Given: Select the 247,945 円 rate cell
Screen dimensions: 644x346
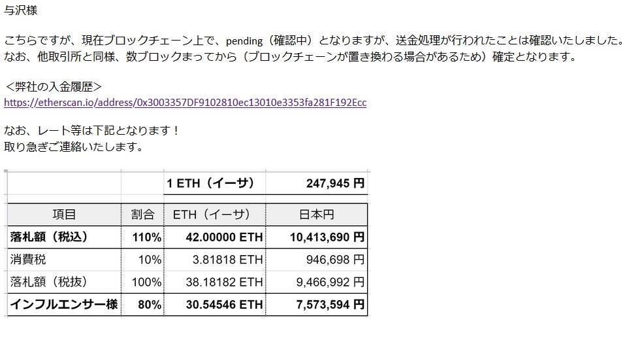Looking at the screenshot, I should (317, 183).
